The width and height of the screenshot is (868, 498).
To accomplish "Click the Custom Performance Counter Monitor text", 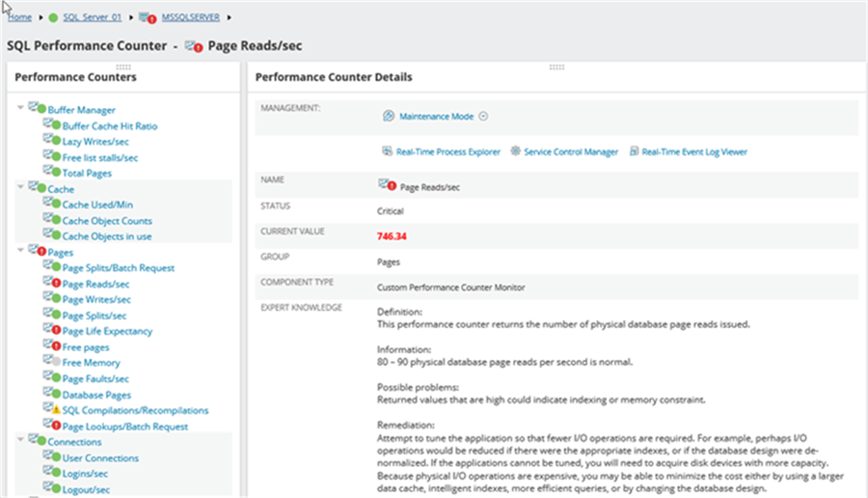I will 450,287.
